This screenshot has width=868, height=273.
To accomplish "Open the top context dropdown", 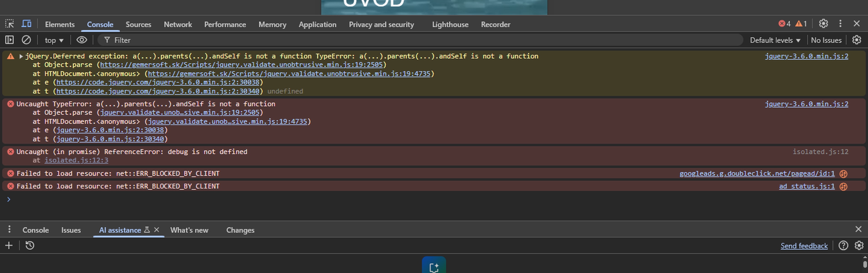I will (54, 40).
